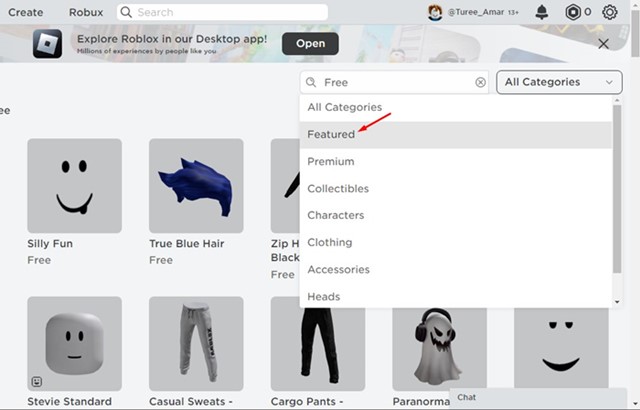Click the Roblox desktop app logo
The height and width of the screenshot is (410, 640).
47,44
